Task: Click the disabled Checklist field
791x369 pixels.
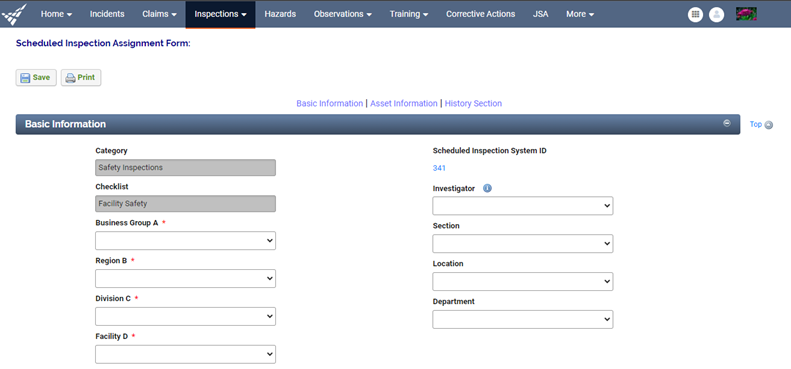Action: click(185, 203)
